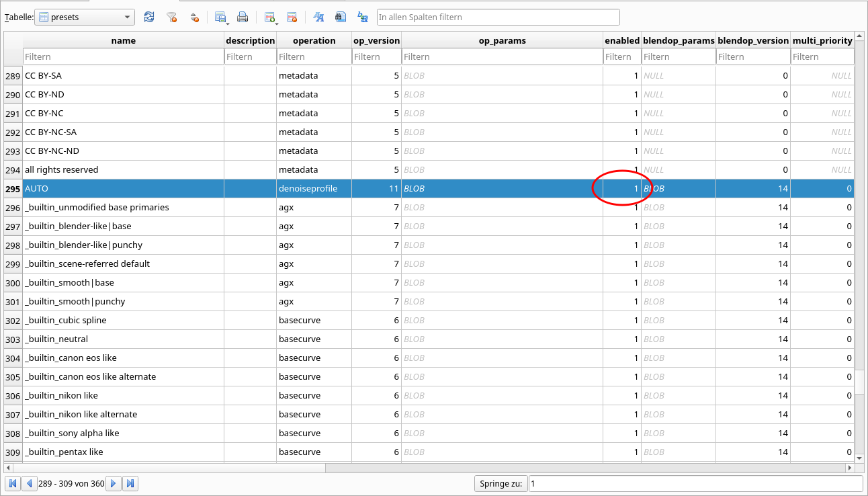This screenshot has width=868, height=496.
Task: Toggle the text format toolbar icon
Action: tap(318, 17)
